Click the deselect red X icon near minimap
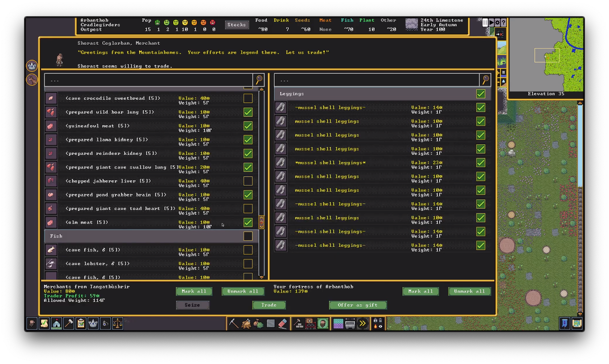609x364 pixels. pyautogui.click(x=501, y=34)
